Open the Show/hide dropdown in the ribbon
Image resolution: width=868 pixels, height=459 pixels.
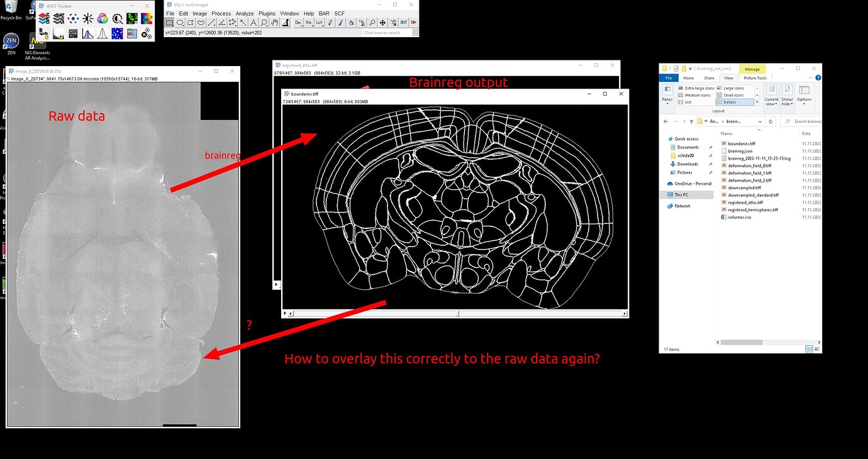pos(787,94)
